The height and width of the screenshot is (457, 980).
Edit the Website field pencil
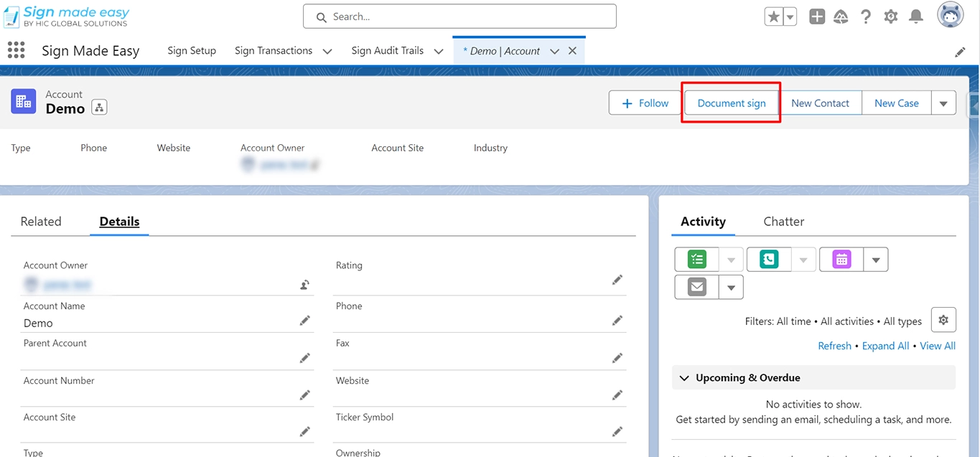[617, 395]
